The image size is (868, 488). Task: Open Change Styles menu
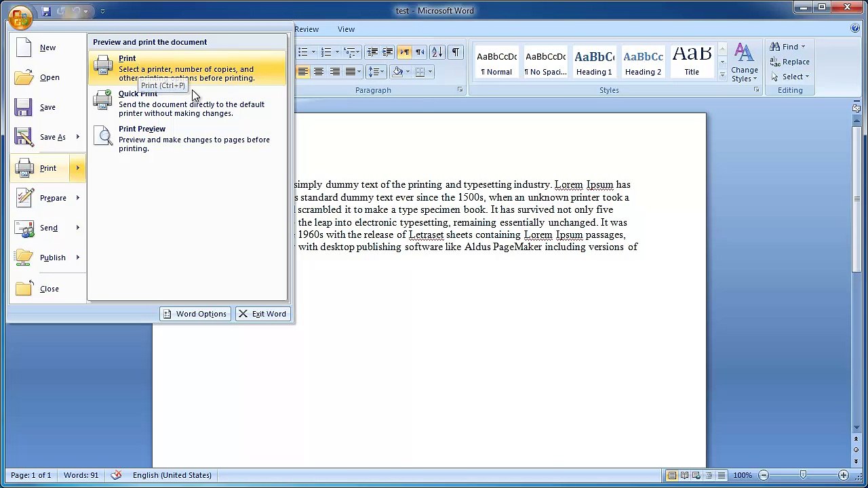(745, 63)
